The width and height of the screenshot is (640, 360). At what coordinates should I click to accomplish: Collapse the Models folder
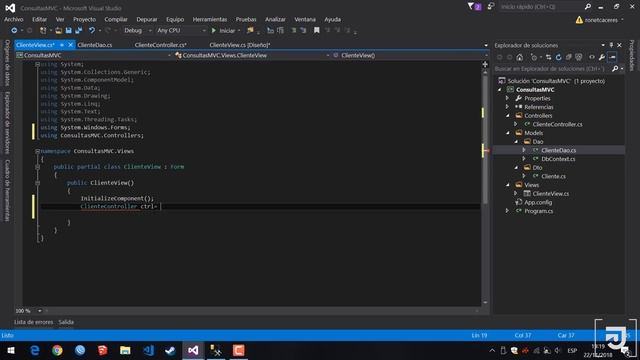coord(507,133)
